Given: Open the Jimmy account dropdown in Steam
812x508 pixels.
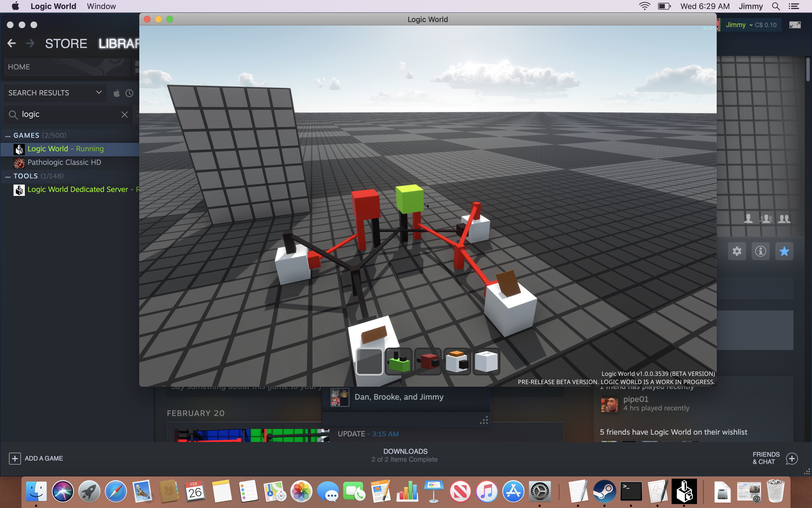Looking at the screenshot, I should 739,25.
